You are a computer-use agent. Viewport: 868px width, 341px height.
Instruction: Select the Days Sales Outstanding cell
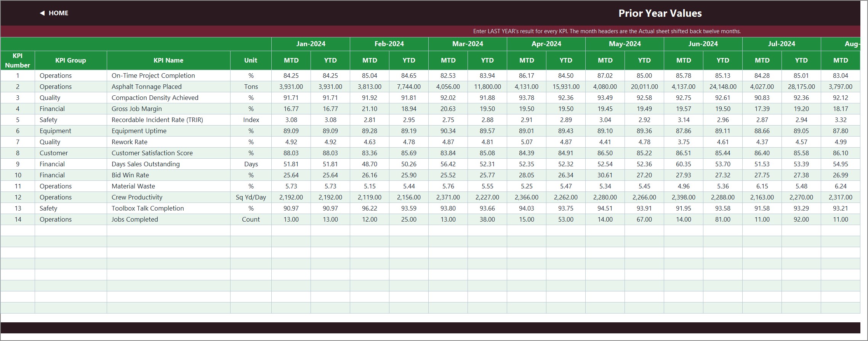click(168, 164)
